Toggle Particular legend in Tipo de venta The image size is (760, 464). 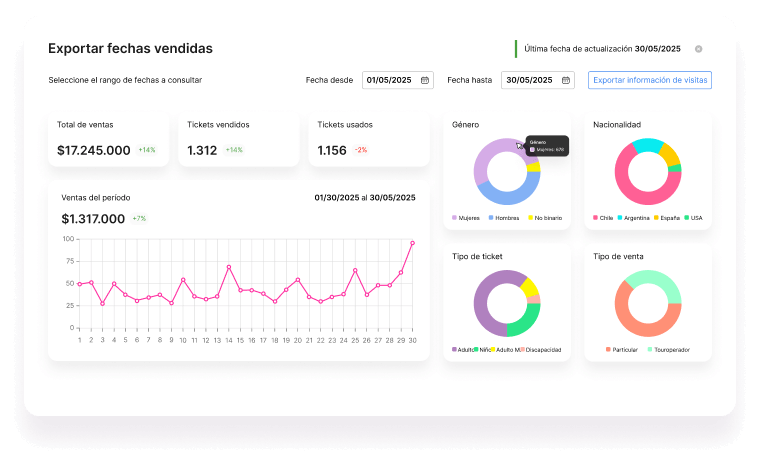[622, 350]
